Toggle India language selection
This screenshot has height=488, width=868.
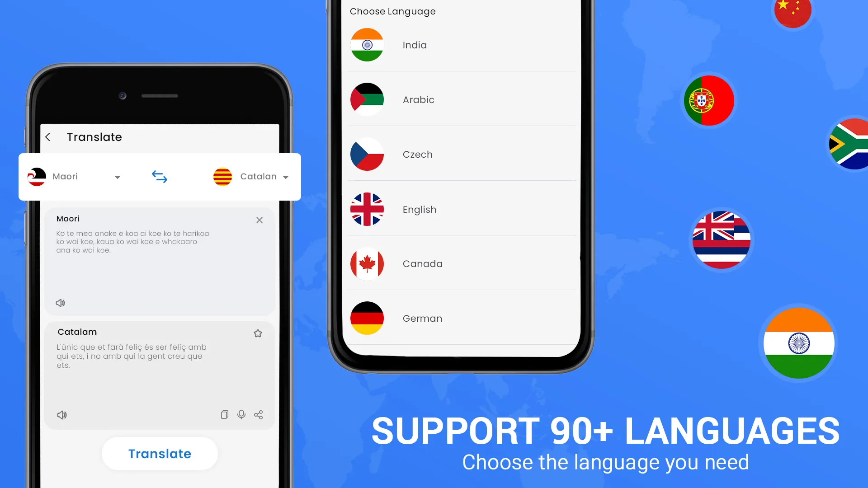click(462, 45)
